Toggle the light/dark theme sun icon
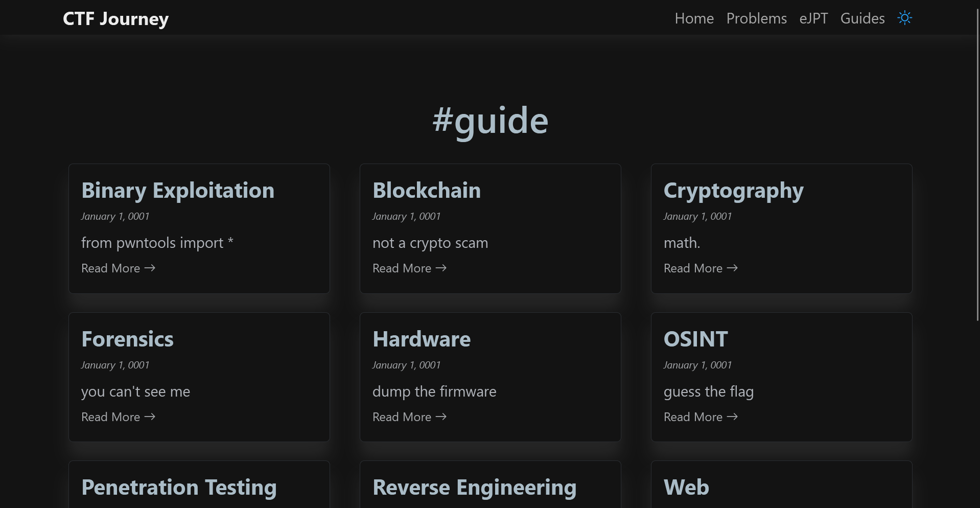The image size is (980, 508). point(904,18)
